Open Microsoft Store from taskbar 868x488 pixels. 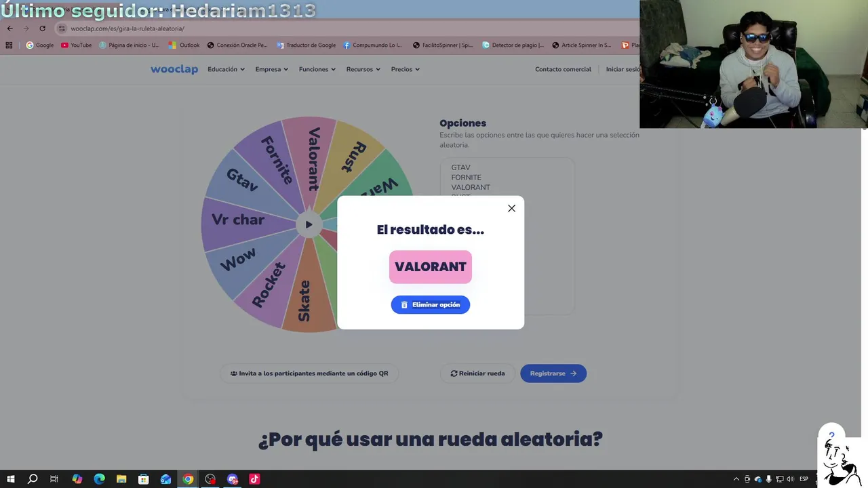pyautogui.click(x=143, y=479)
